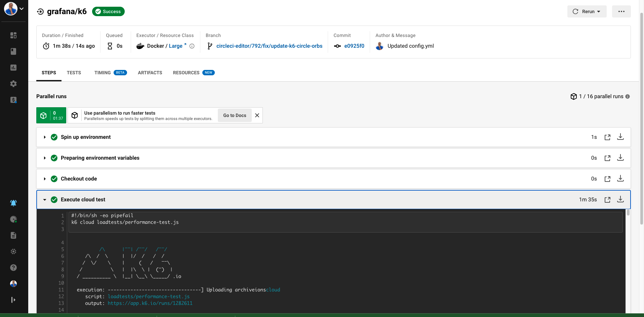Open the Execute cloud test step externally

[607, 199]
